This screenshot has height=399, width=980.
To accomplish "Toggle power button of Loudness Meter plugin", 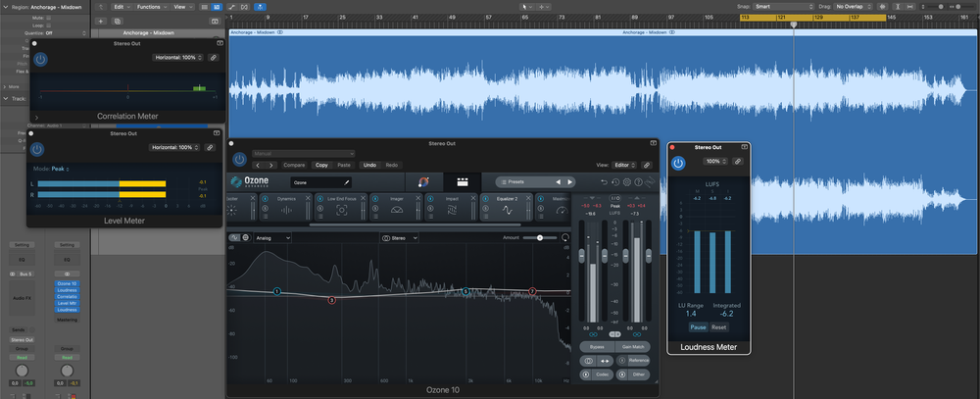I will (x=678, y=163).
